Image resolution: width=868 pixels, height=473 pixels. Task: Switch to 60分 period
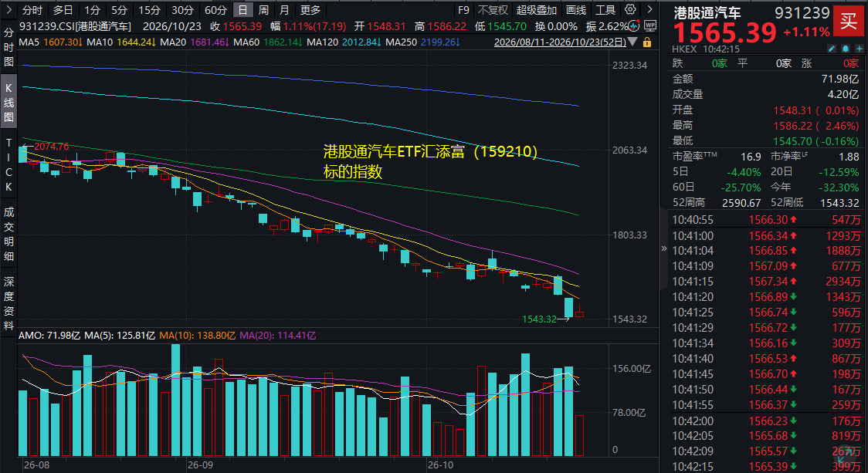pyautogui.click(x=216, y=10)
